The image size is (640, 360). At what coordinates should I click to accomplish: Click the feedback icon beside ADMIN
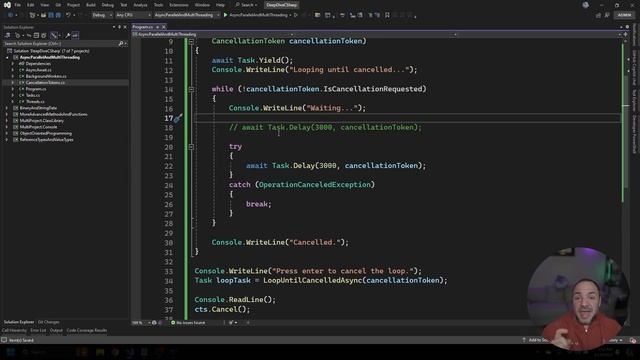click(x=607, y=15)
